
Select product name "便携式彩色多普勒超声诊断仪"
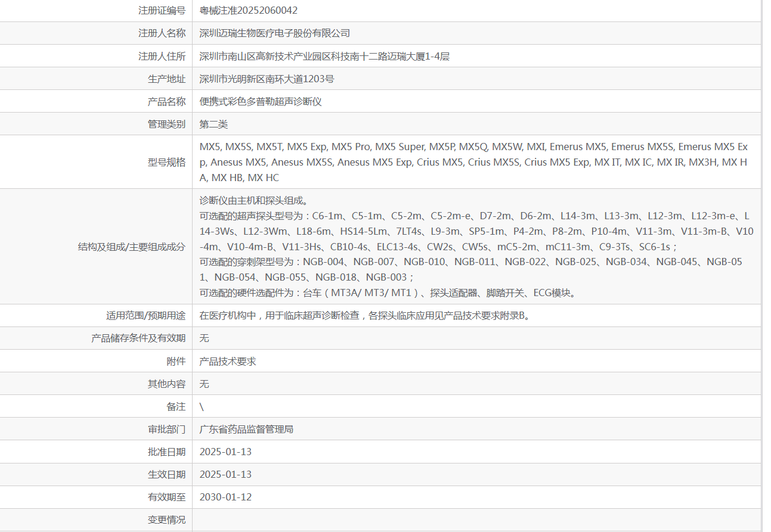(261, 101)
